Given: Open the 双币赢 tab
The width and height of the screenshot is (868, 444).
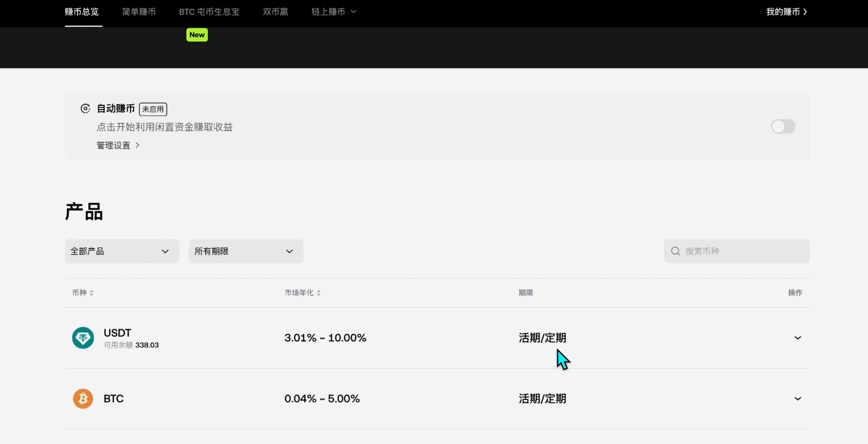Looking at the screenshot, I should coord(275,11).
